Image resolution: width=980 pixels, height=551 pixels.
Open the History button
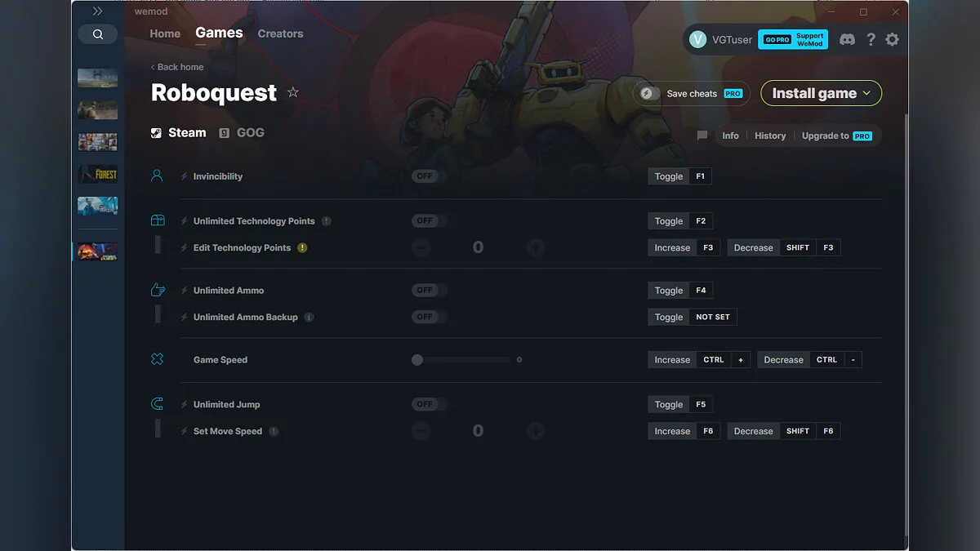[770, 136]
